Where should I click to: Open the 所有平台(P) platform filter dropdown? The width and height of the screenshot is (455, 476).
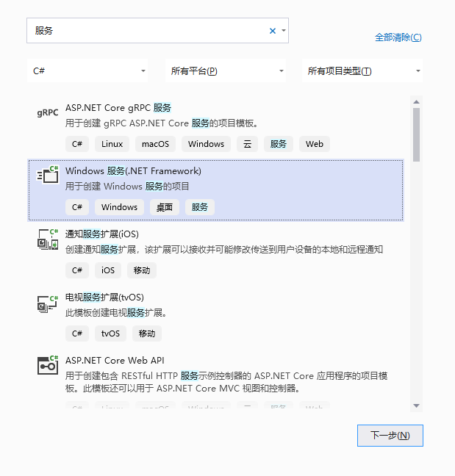[x=226, y=71]
